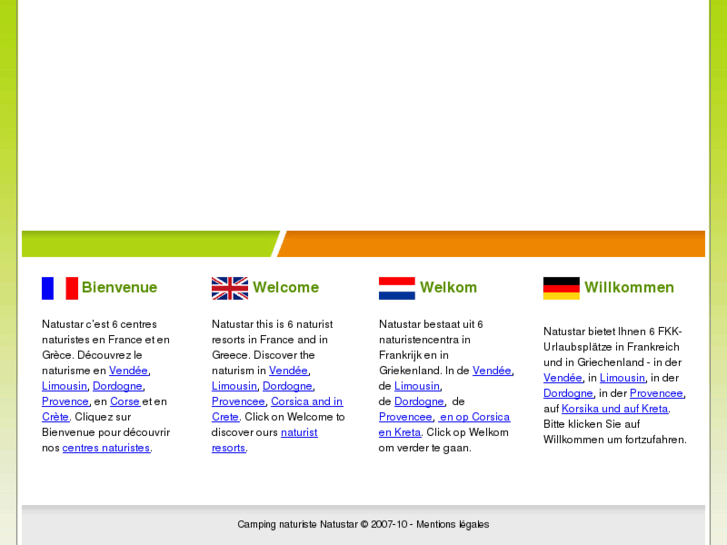Follow Vendée link in English column
The height and width of the screenshot is (545, 727).
(x=288, y=371)
